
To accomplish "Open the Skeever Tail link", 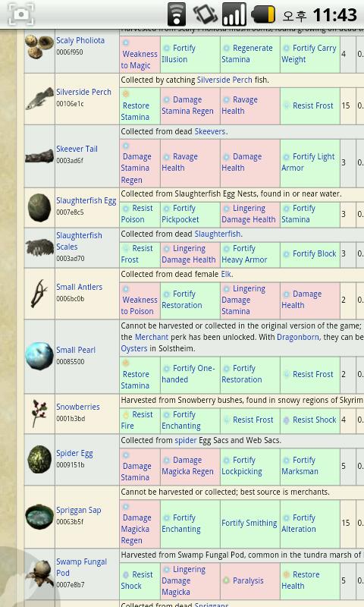I will tap(77, 149).
